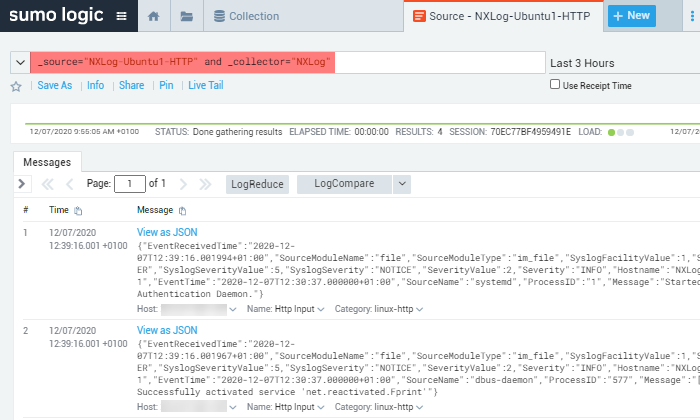This screenshot has width=700, height=420.
Task: Click the star favorite icon below query
Action: click(16, 86)
